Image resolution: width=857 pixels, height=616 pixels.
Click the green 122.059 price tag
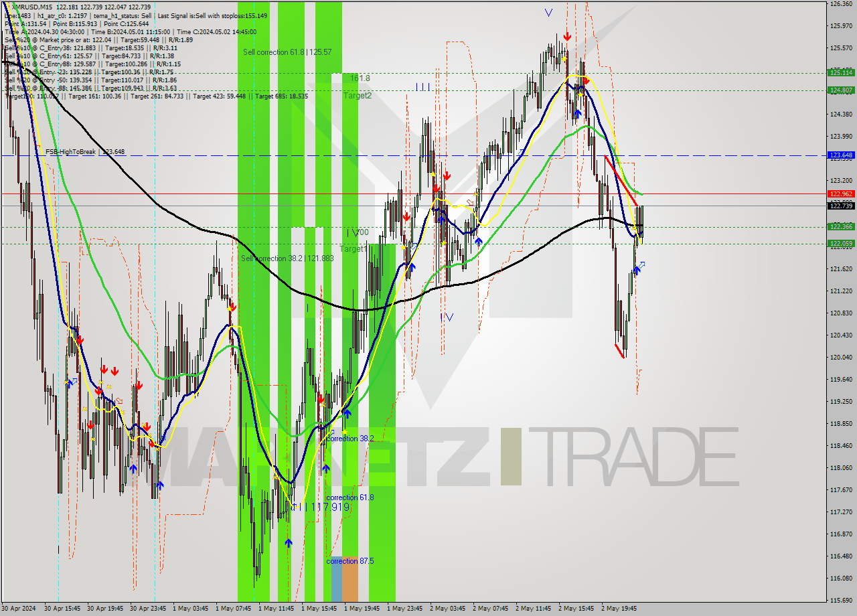pos(841,244)
